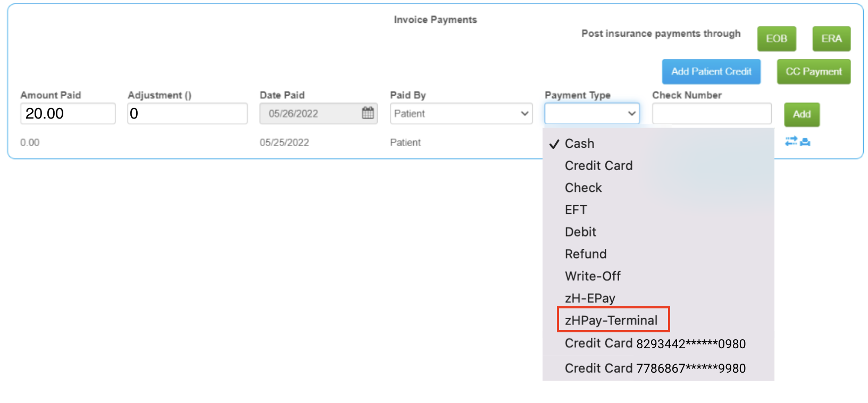Image resolution: width=868 pixels, height=403 pixels.
Task: Open the Date Paid calendar icon
Action: pos(368,113)
